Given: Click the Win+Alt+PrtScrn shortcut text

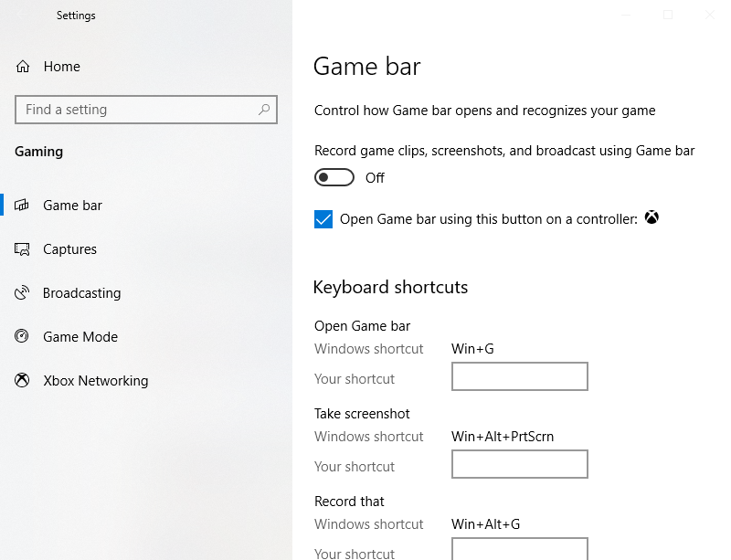Looking at the screenshot, I should point(502,437).
